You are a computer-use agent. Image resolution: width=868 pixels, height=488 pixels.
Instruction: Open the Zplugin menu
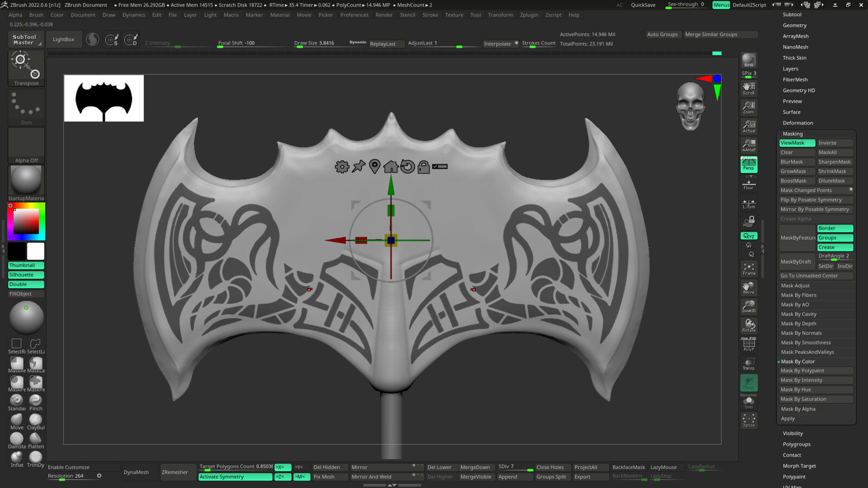pyautogui.click(x=529, y=15)
